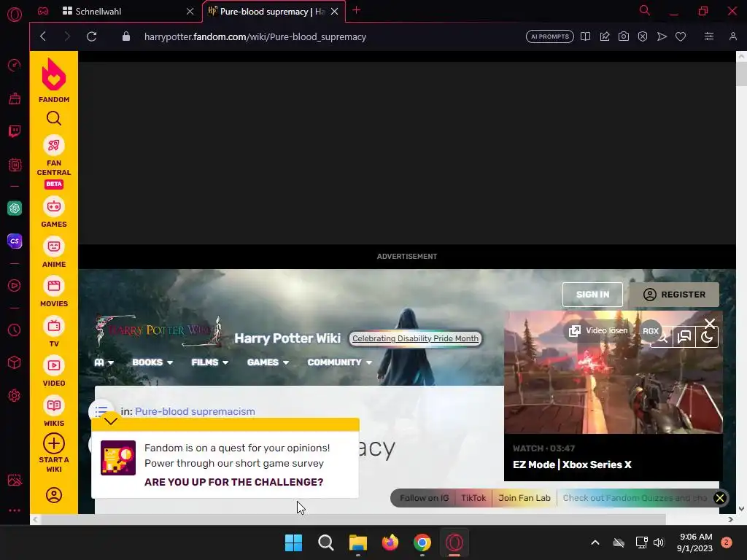The image size is (747, 560).
Task: Open Fandom sidebar search icon
Action: 54,118
